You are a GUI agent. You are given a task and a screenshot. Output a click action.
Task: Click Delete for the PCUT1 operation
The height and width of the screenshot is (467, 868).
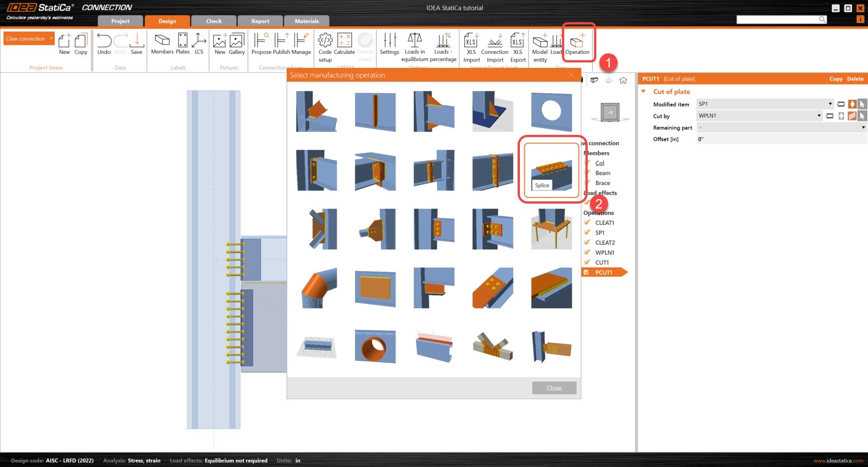pyautogui.click(x=855, y=79)
